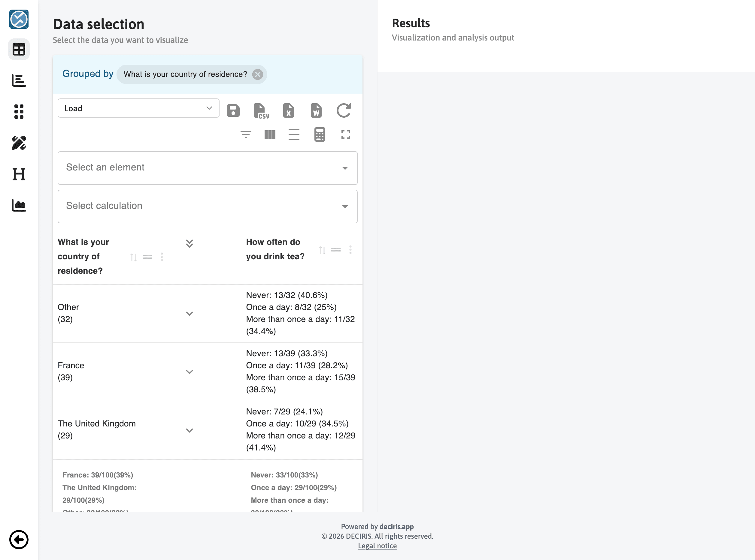The image size is (755, 560).
Task: Click the save disk icon
Action: (233, 110)
